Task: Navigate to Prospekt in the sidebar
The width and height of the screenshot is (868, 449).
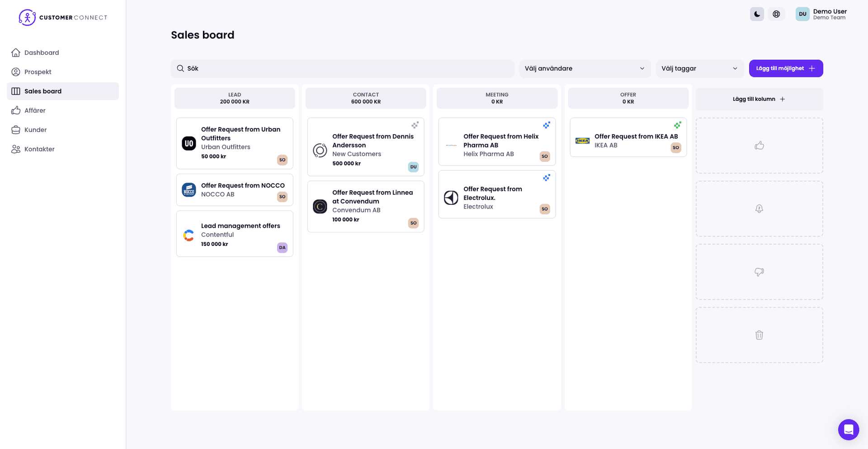Action: coord(38,72)
